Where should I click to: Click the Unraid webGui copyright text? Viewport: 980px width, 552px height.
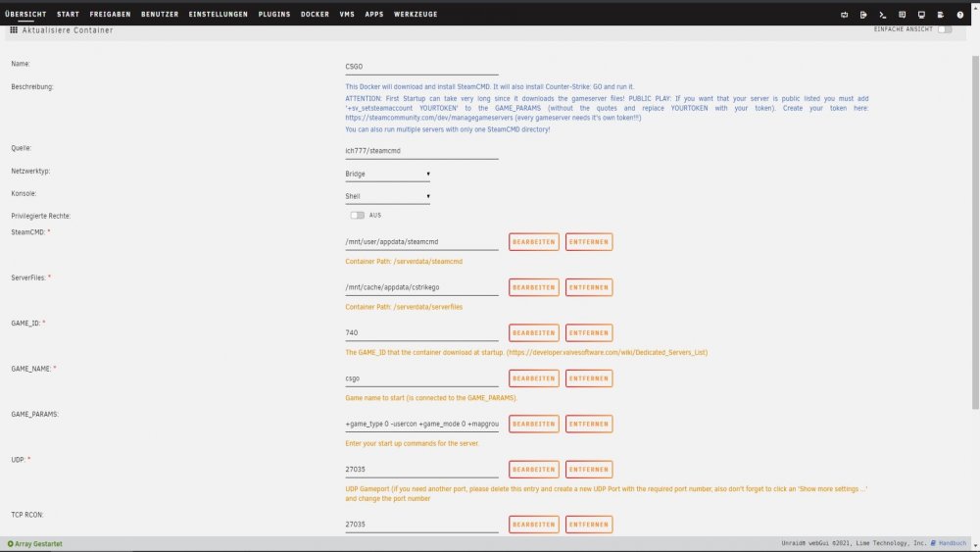pos(854,543)
